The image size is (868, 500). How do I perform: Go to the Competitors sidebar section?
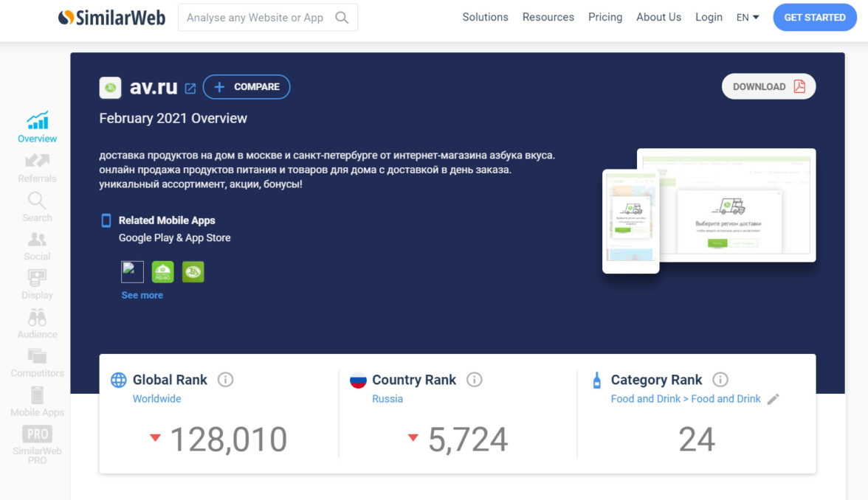click(37, 363)
